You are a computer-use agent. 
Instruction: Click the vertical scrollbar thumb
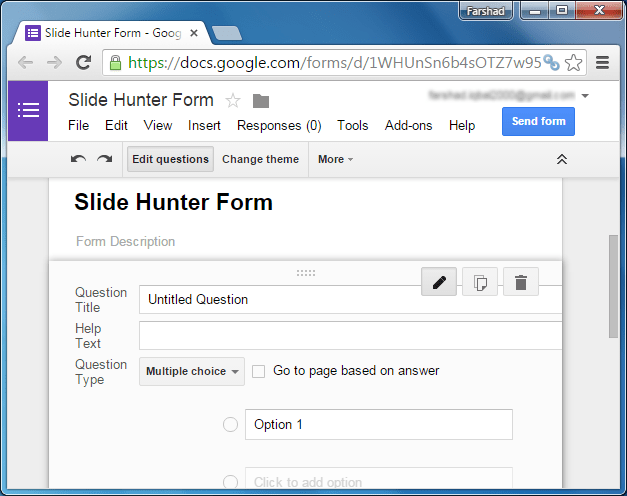(613, 286)
